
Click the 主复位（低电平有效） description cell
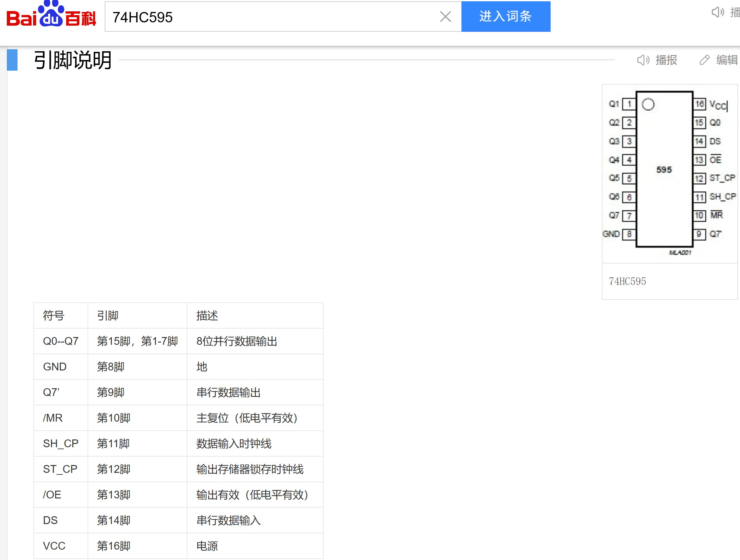[247, 418]
